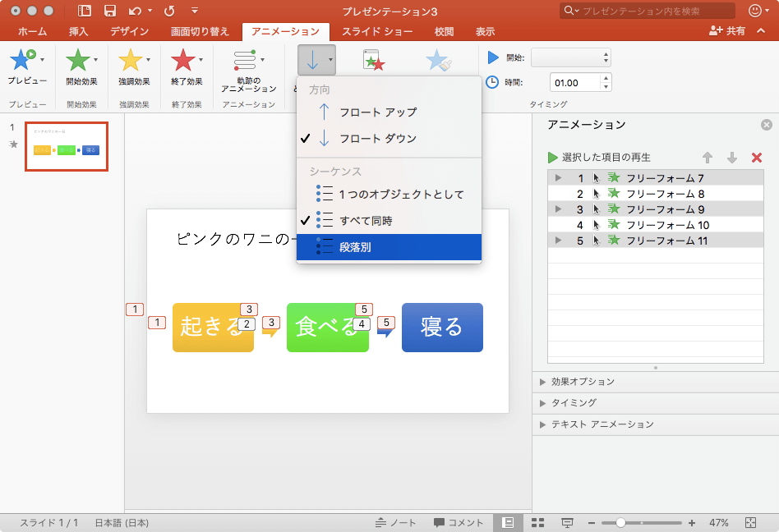The height and width of the screenshot is (532, 779).
Task: Select フリーフォーム 10 in animation list
Action: [655, 225]
